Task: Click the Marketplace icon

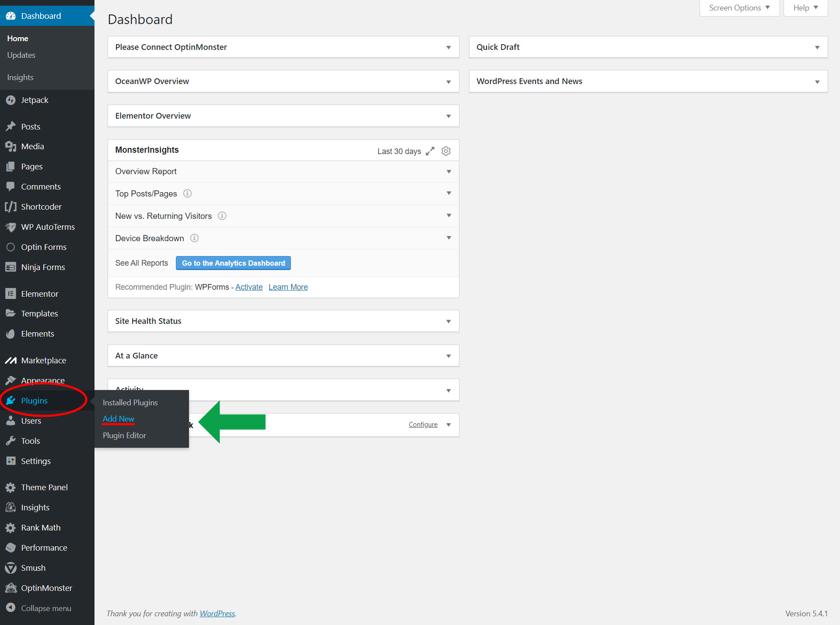Action: point(10,360)
